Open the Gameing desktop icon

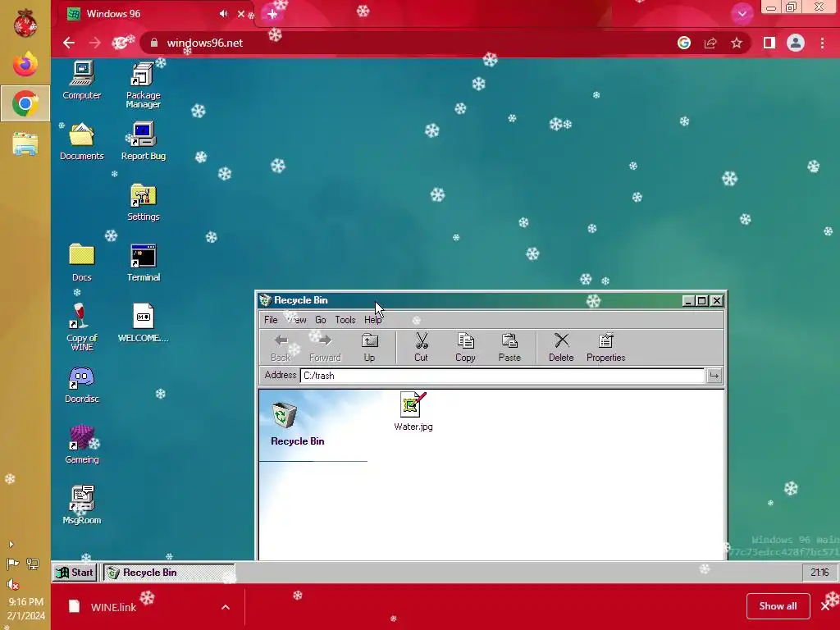[x=81, y=445]
